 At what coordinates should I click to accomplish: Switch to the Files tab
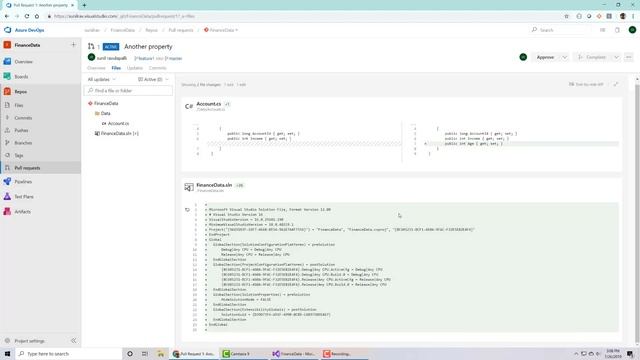pos(116,68)
